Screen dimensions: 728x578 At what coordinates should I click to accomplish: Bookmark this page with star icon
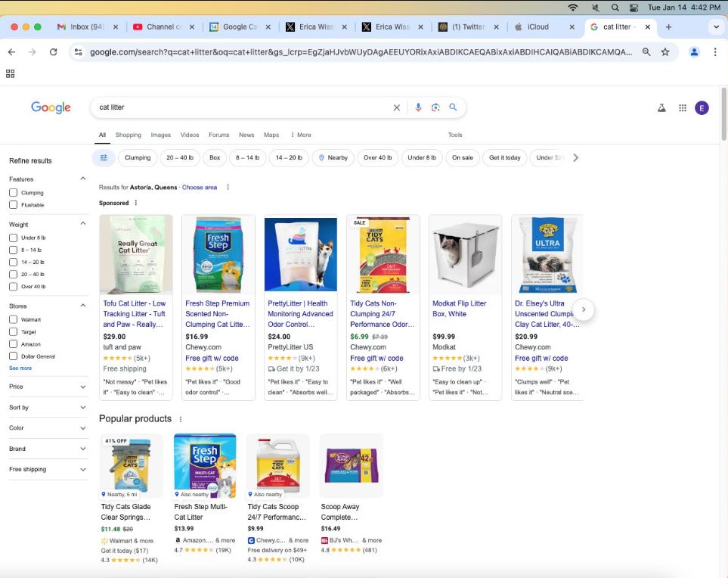pyautogui.click(x=664, y=52)
